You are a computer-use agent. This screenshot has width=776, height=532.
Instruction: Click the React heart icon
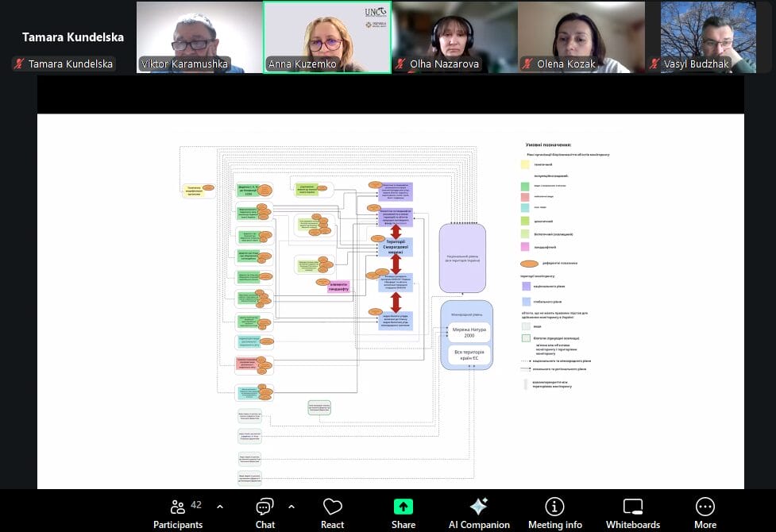tap(332, 512)
